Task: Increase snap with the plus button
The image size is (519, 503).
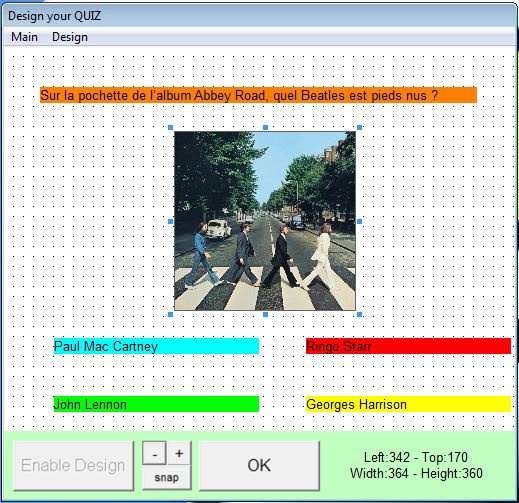Action: coord(179,453)
